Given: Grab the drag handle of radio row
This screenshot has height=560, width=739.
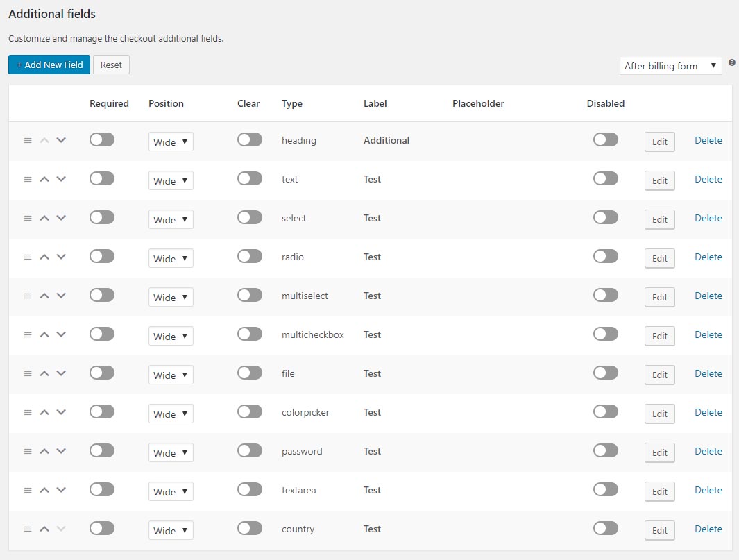Looking at the screenshot, I should [x=28, y=257].
